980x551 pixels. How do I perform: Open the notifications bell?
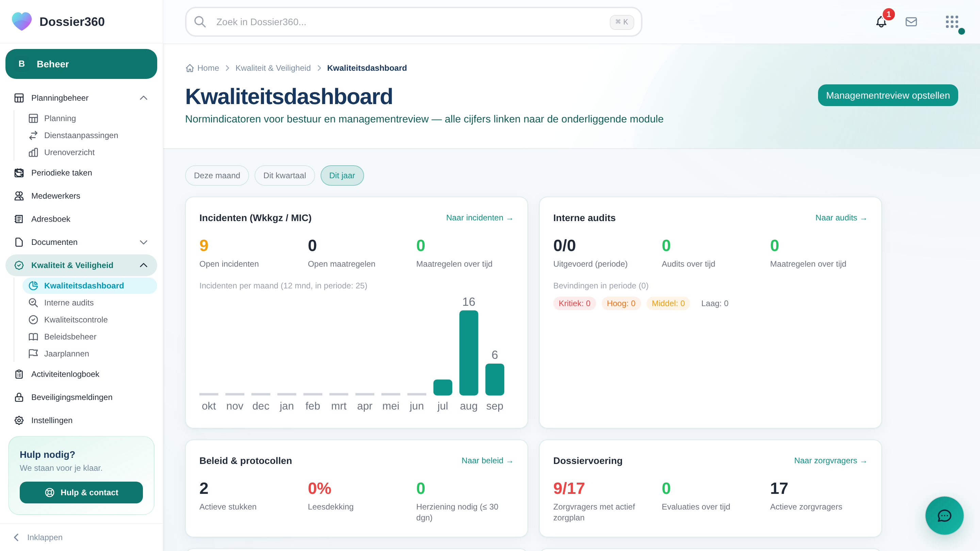881,22
